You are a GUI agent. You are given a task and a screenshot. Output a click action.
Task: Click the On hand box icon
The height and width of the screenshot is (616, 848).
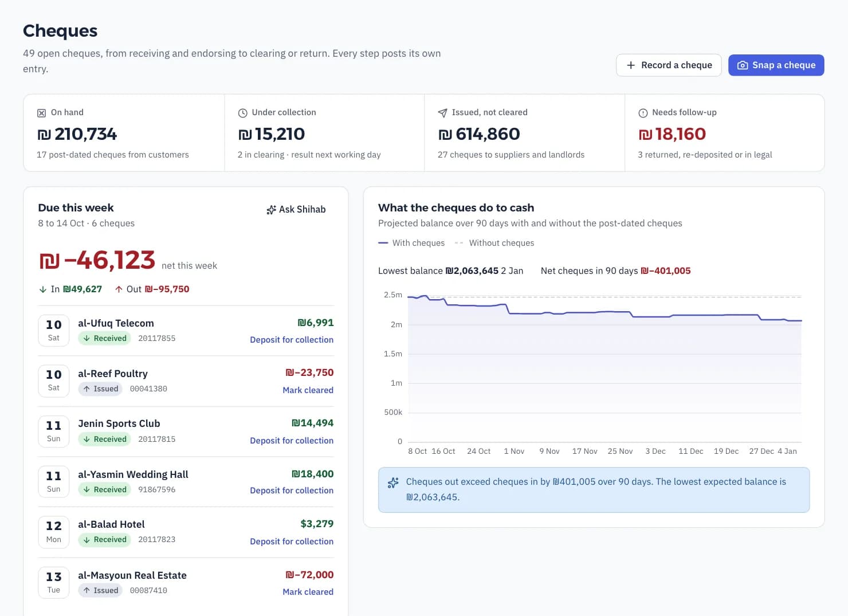pos(41,113)
